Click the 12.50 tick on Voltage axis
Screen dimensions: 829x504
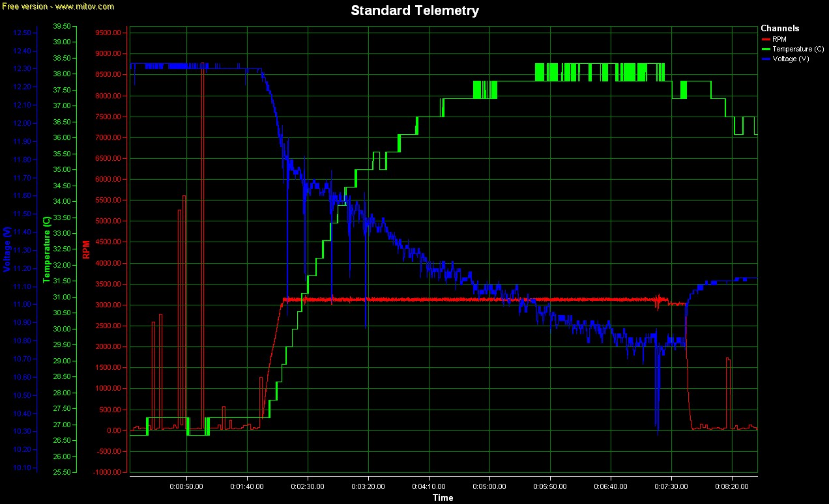23,33
